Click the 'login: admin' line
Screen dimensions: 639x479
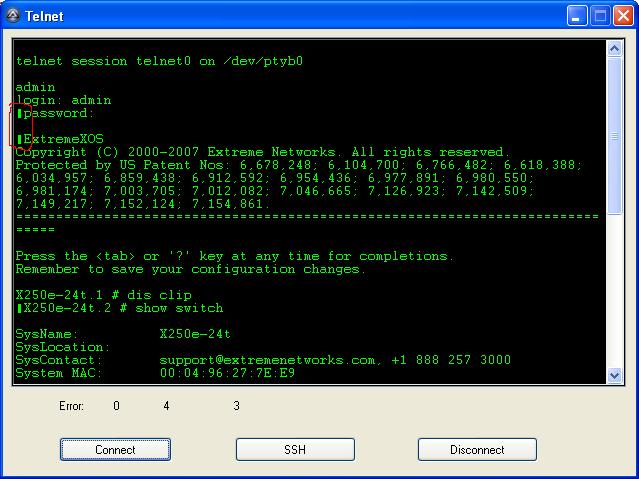(x=63, y=100)
